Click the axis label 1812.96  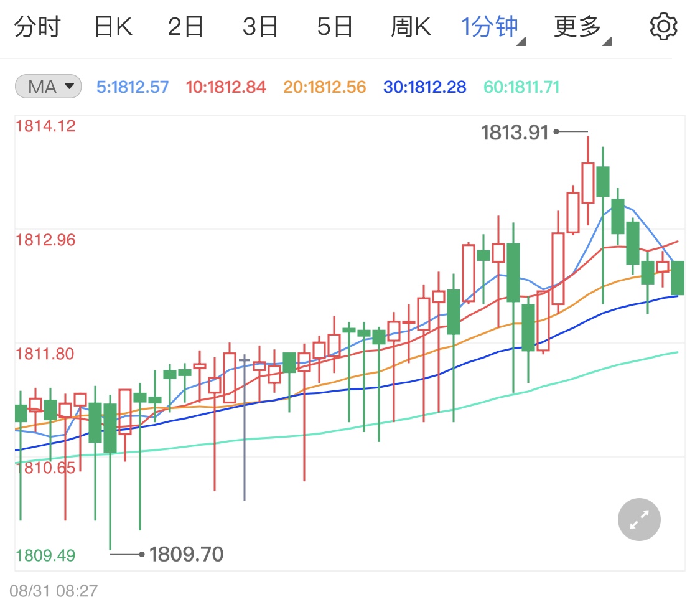(45, 240)
